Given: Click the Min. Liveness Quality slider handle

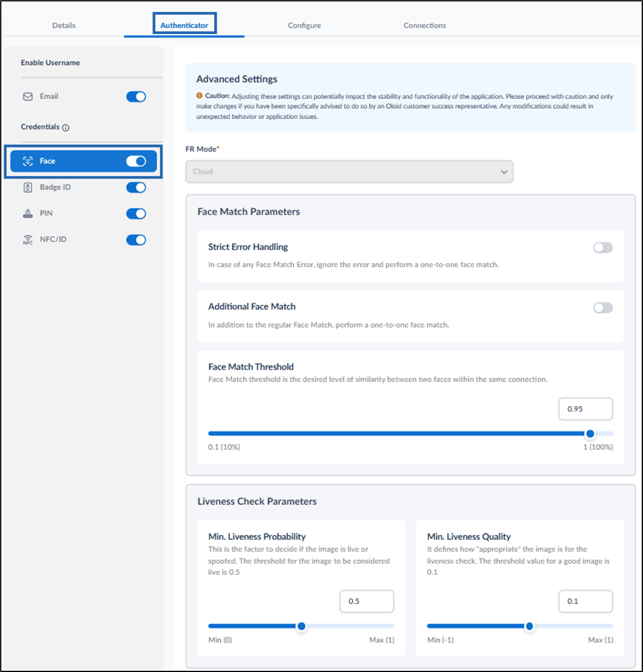Looking at the screenshot, I should tap(529, 626).
